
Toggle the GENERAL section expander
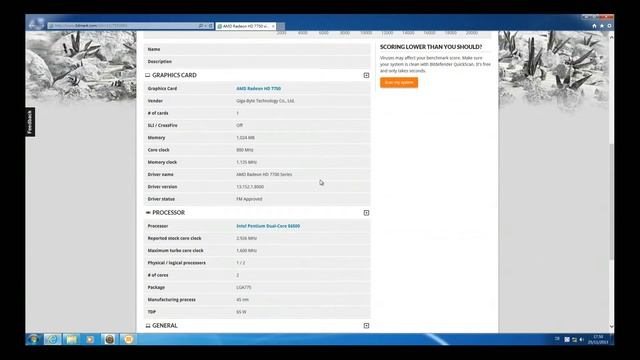click(x=366, y=326)
